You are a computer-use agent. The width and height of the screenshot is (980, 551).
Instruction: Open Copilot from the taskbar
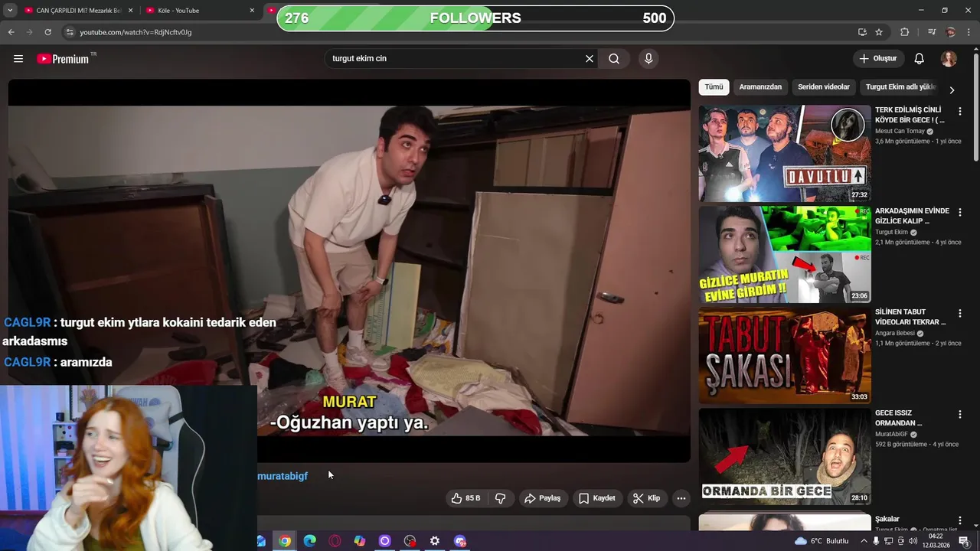coord(360,541)
